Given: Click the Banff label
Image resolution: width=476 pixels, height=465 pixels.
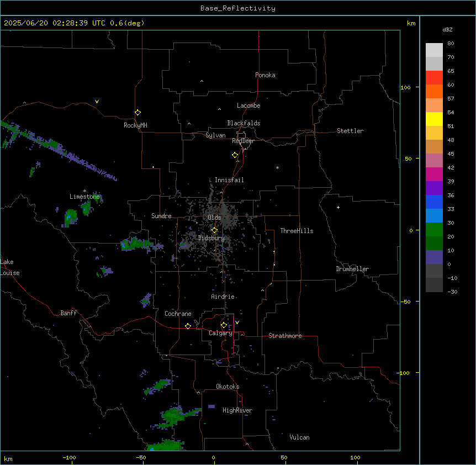Looking at the screenshot, I should pyautogui.click(x=68, y=313).
